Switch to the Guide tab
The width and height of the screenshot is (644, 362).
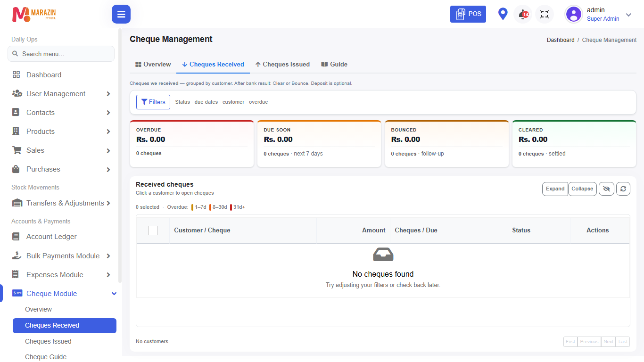[x=334, y=64]
